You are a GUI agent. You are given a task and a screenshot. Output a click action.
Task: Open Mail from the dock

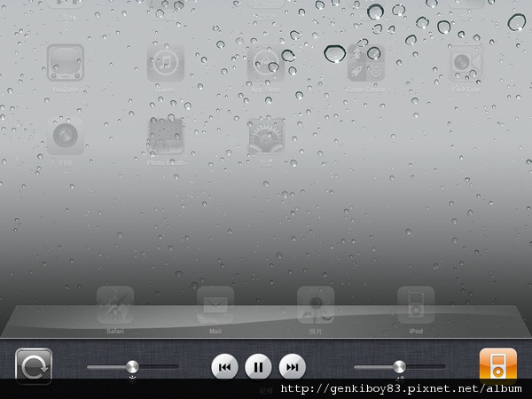click(215, 306)
